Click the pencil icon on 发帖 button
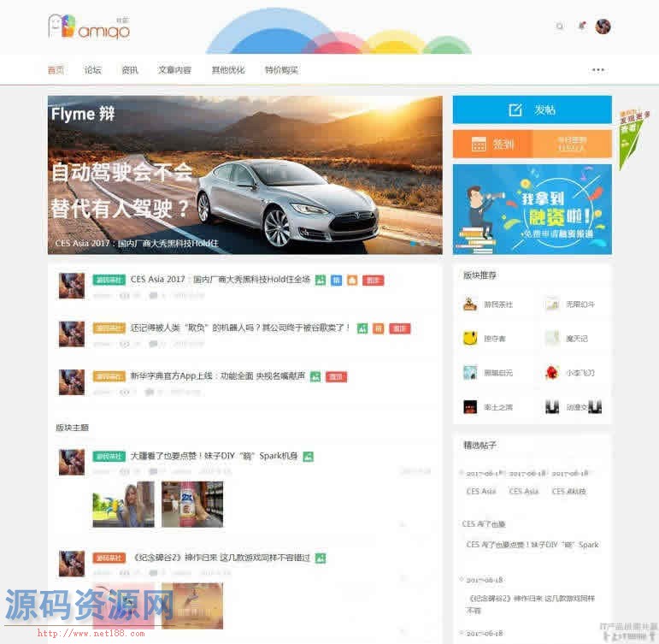The image size is (659, 644). (x=515, y=109)
